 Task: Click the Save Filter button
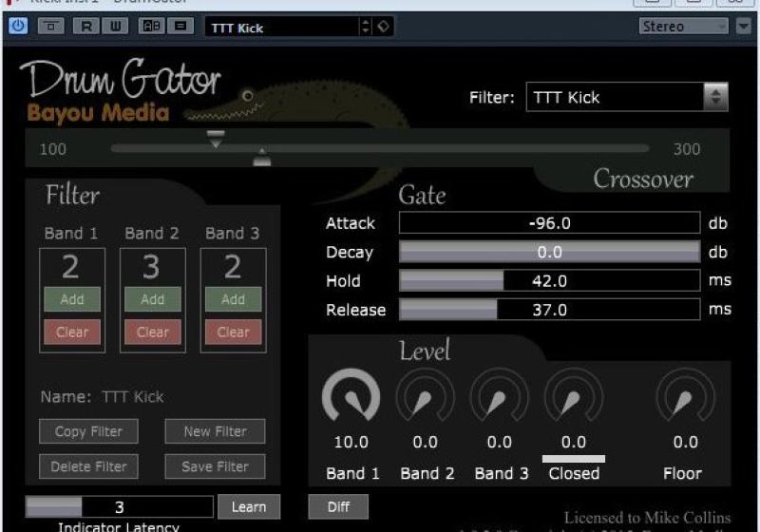[216, 466]
